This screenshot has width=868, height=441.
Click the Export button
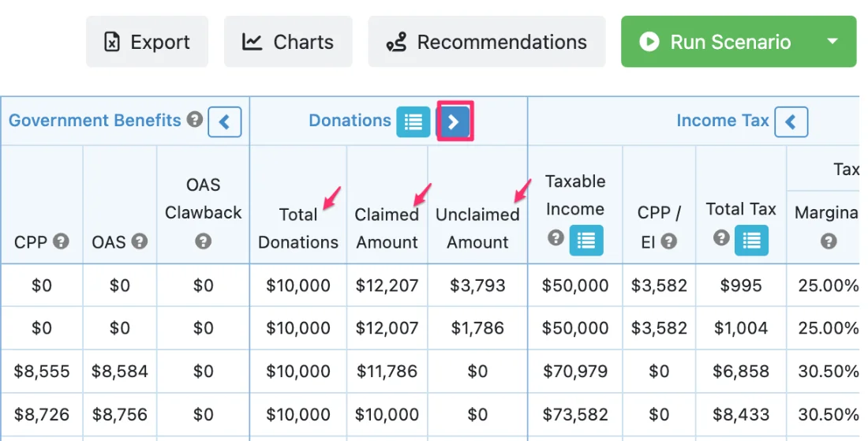147,42
